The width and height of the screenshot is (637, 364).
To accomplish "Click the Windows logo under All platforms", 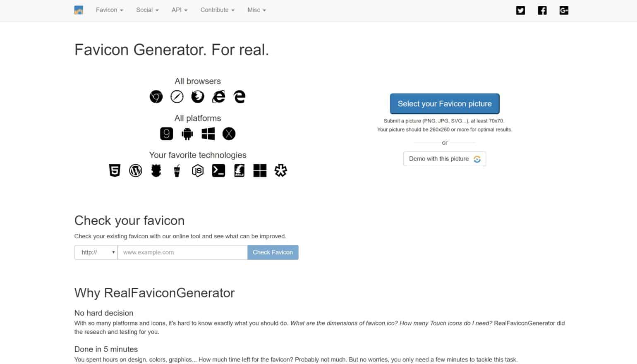I will pos(208,134).
